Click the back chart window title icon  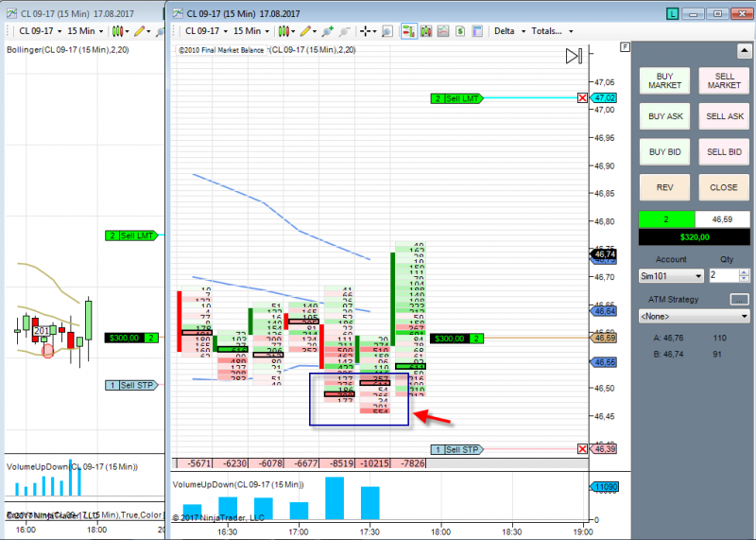click(12, 13)
